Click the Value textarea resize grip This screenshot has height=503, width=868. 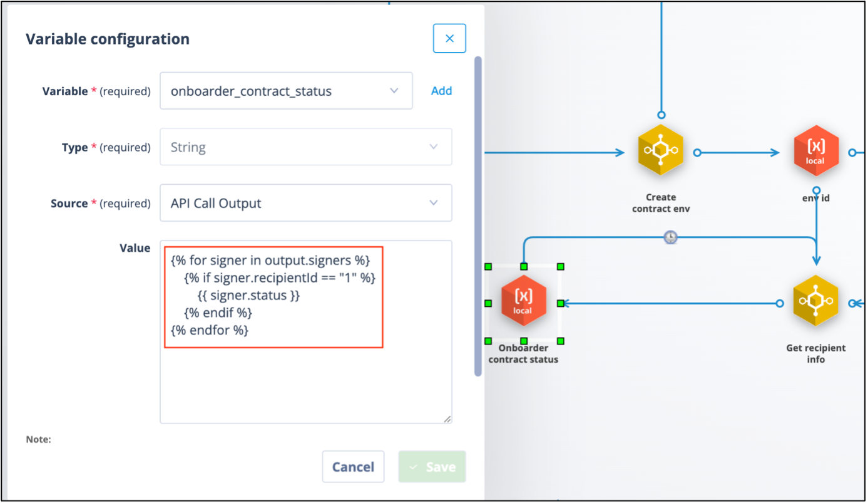(x=447, y=419)
